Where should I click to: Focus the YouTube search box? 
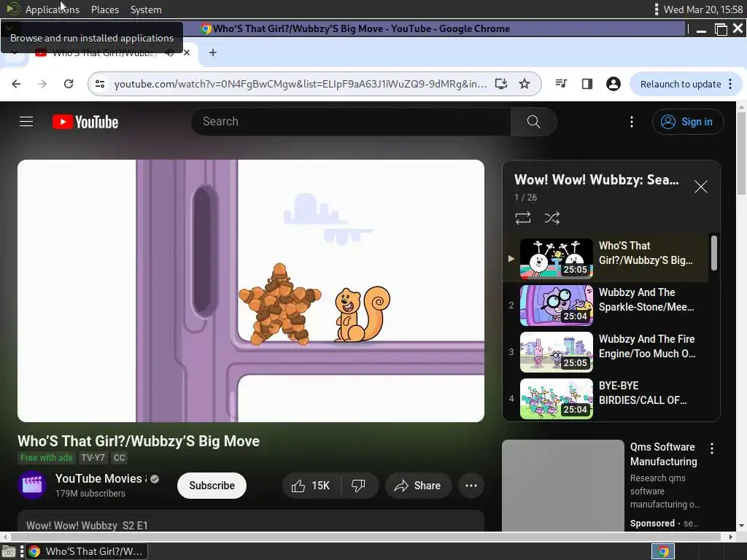pyautogui.click(x=351, y=122)
